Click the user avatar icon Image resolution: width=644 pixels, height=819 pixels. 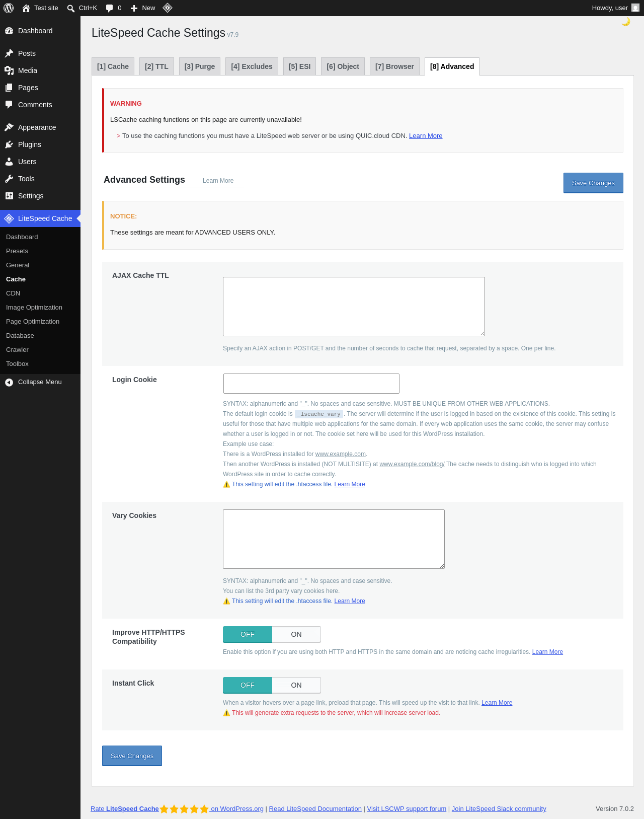click(x=635, y=8)
